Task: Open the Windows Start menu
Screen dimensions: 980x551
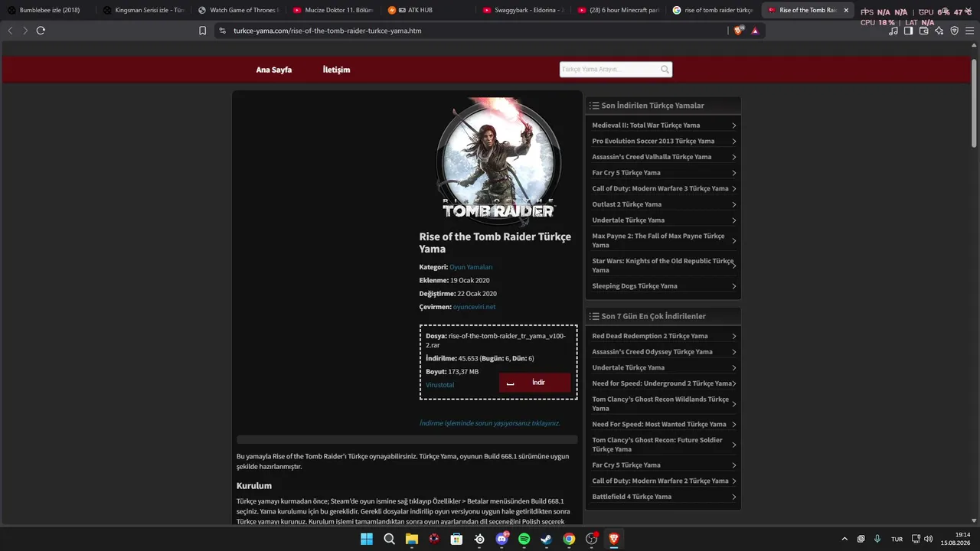Action: pyautogui.click(x=367, y=539)
